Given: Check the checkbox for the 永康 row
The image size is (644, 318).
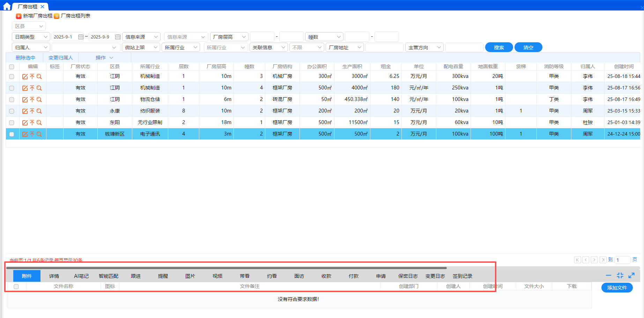Looking at the screenshot, I should click(12, 111).
